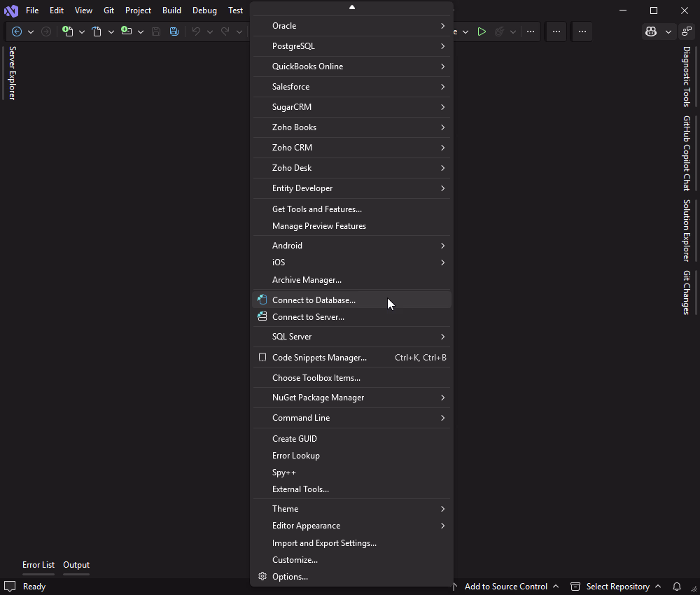Click the Undo toolbar icon
The height and width of the screenshot is (595, 700).
(197, 31)
